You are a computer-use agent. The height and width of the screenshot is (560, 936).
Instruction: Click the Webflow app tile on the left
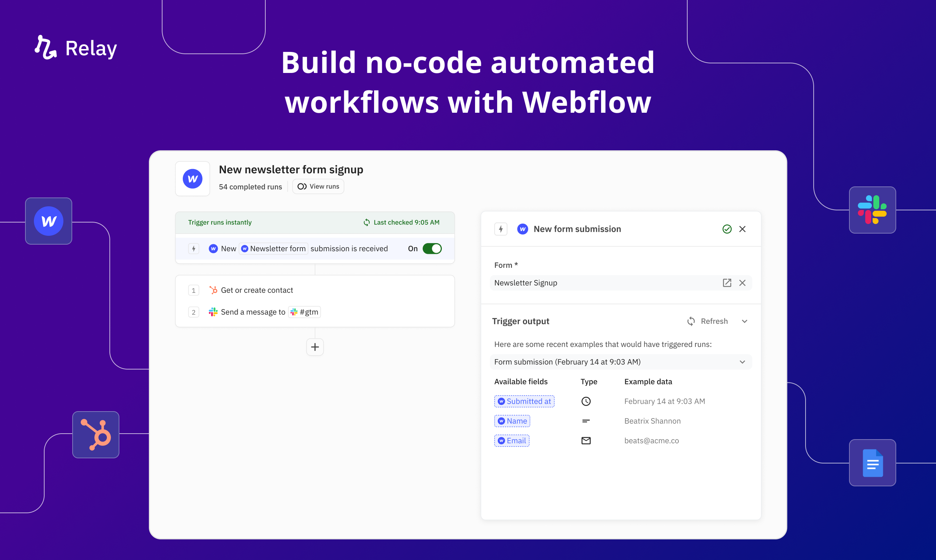pos(49,221)
